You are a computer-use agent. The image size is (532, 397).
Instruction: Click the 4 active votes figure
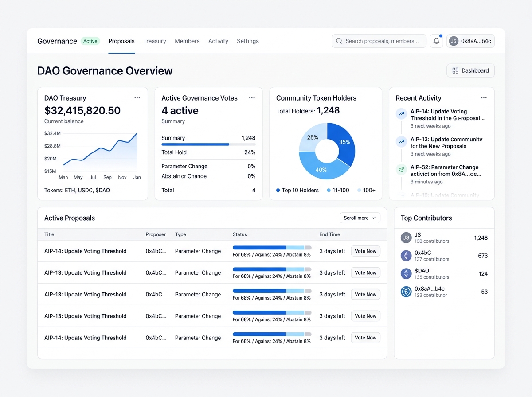pyautogui.click(x=180, y=111)
